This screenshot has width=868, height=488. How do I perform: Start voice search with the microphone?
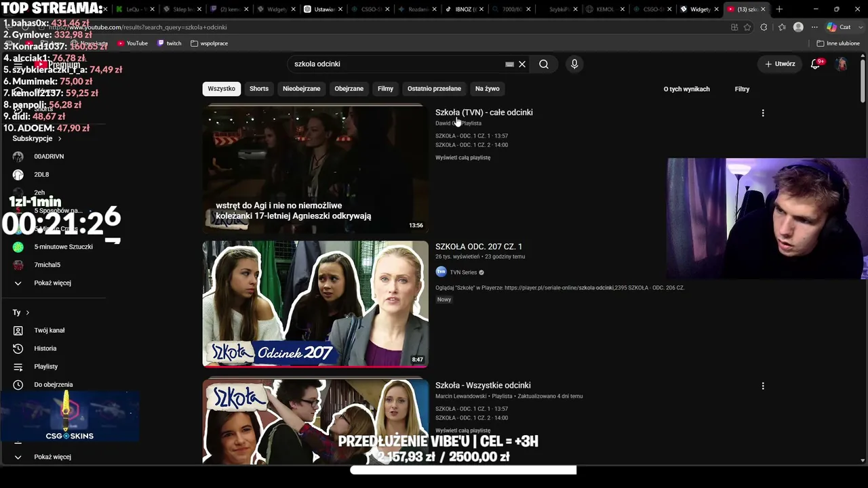tap(574, 64)
